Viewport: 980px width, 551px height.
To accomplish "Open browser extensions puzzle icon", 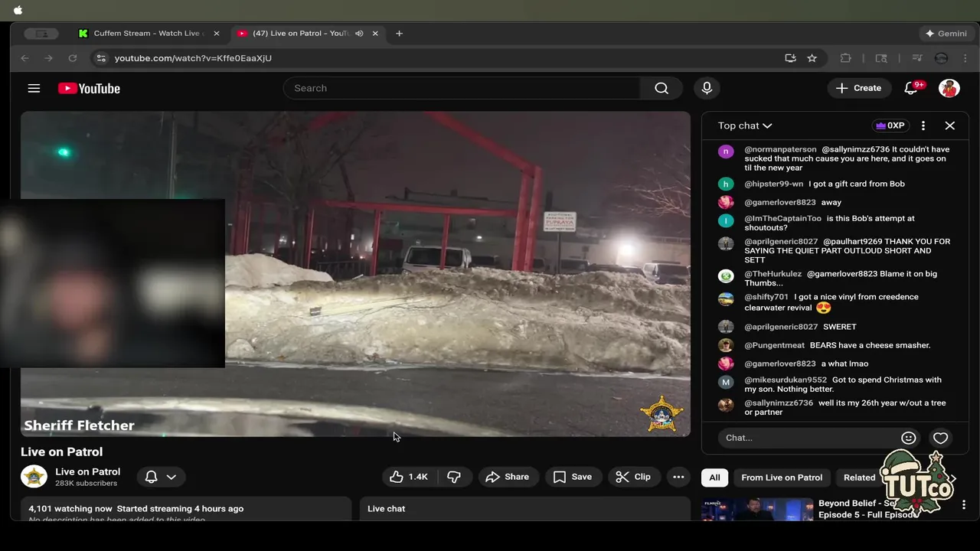I will coord(845,58).
